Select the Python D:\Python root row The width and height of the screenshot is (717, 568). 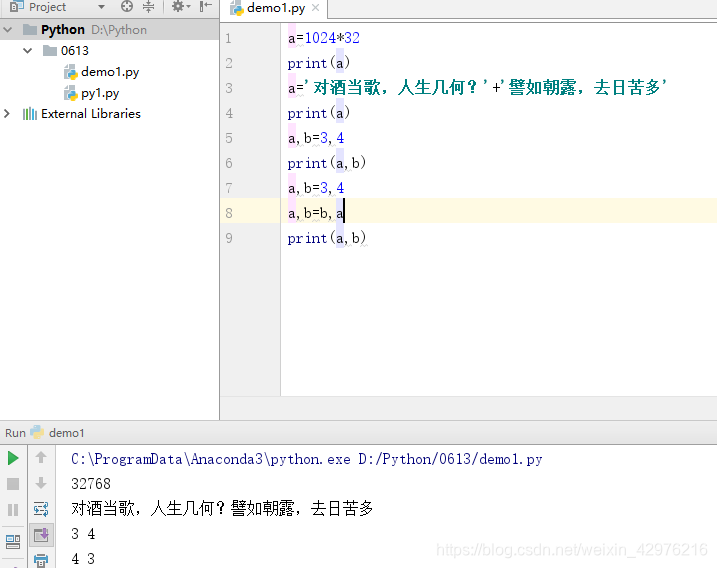pos(110,30)
